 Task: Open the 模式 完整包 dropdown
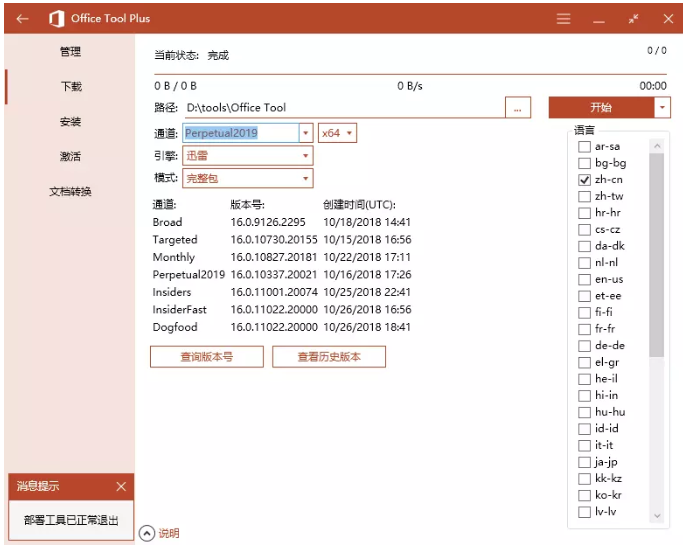pos(247,178)
